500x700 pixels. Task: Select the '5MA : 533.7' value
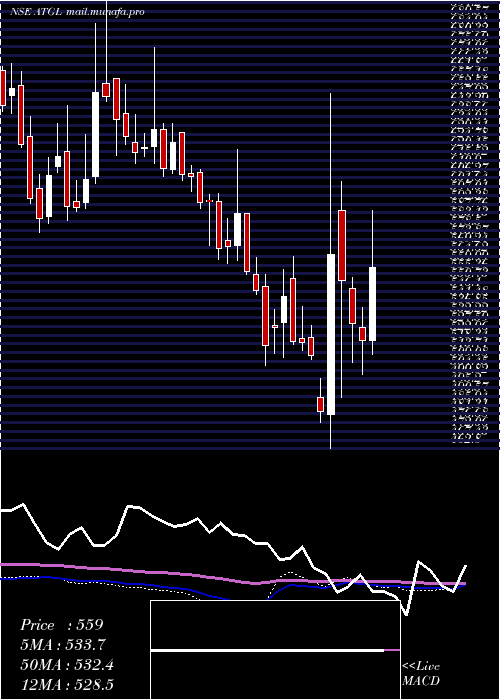coord(63,645)
